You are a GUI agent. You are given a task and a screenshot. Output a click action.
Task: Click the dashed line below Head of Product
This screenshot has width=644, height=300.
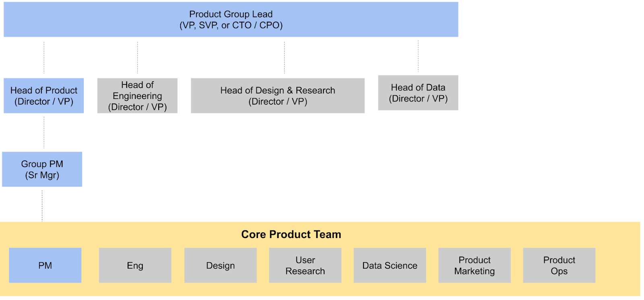[44, 132]
